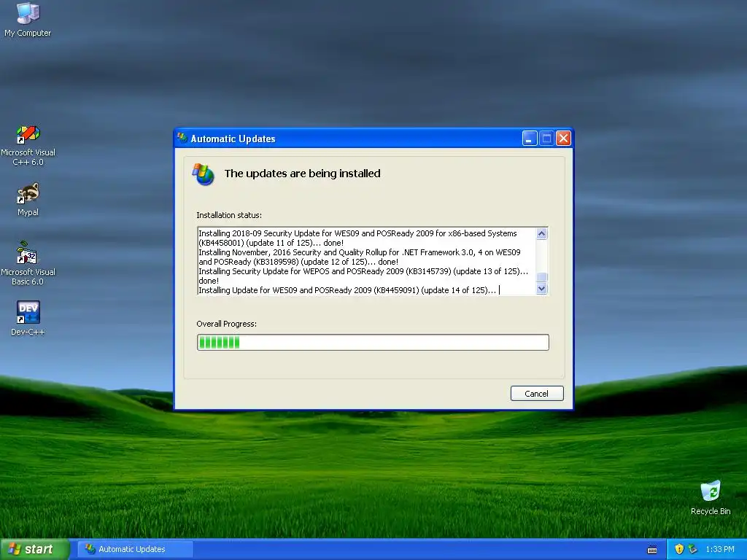Select Microsoft Visual C++ 6.0 shortcut
Viewport: 747px width, 560px height.
coord(28,145)
